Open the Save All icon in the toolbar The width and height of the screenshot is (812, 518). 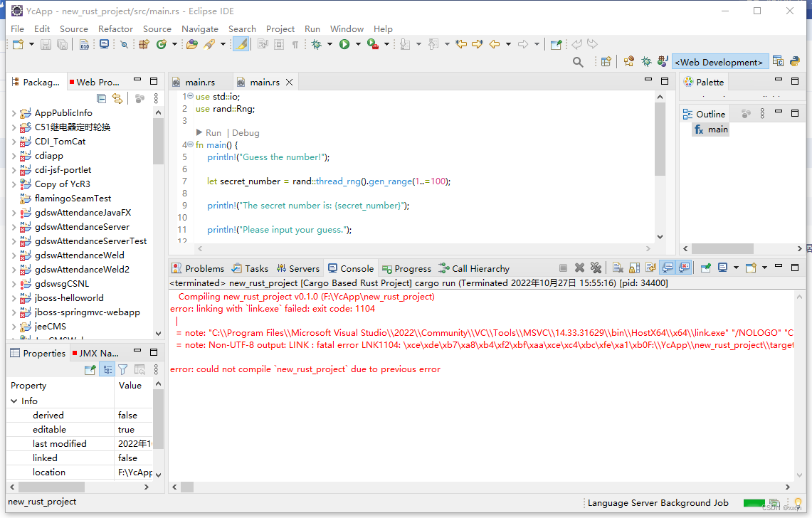(63, 44)
